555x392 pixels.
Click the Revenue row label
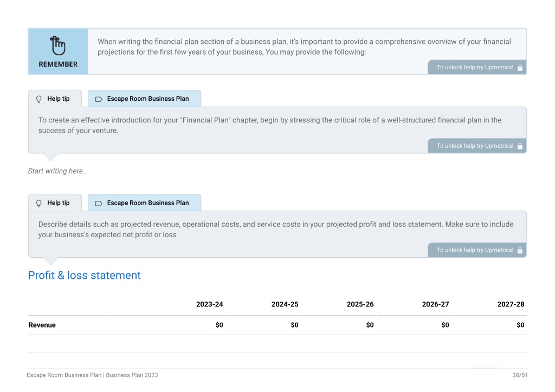click(42, 325)
